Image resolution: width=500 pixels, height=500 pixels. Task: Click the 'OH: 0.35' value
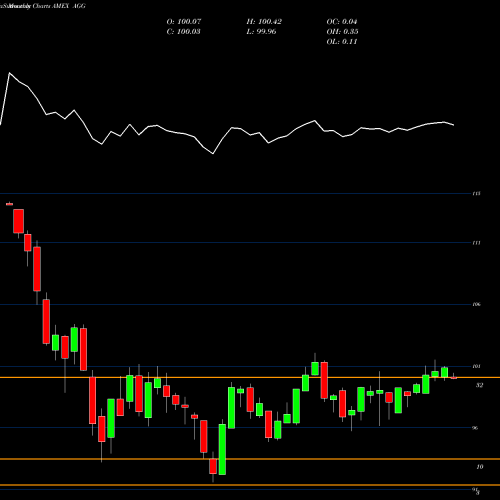pyautogui.click(x=342, y=32)
